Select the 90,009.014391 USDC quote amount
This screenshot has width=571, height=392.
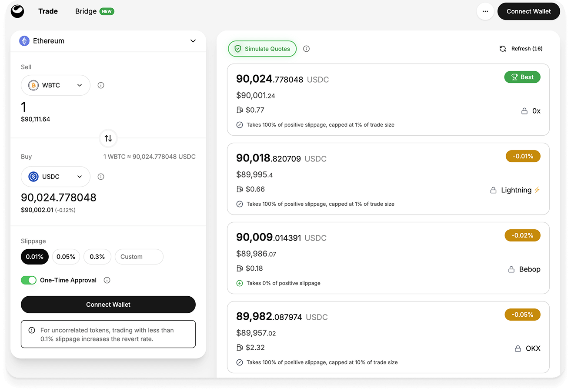pos(281,238)
